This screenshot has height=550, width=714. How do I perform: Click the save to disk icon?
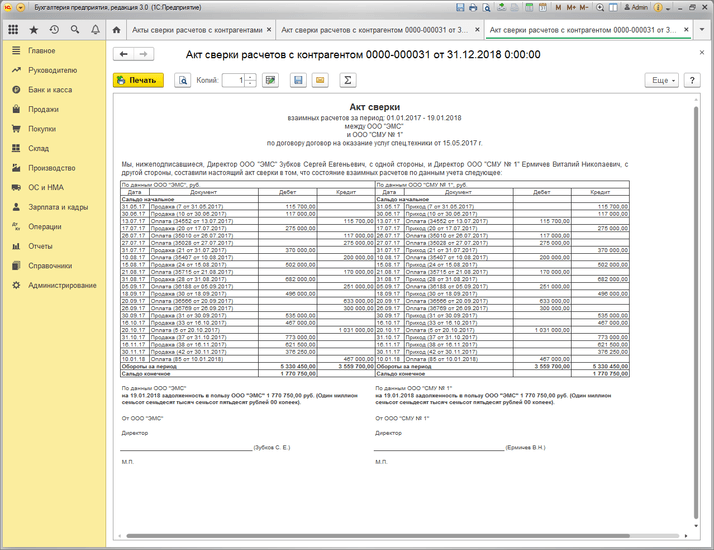point(299,80)
